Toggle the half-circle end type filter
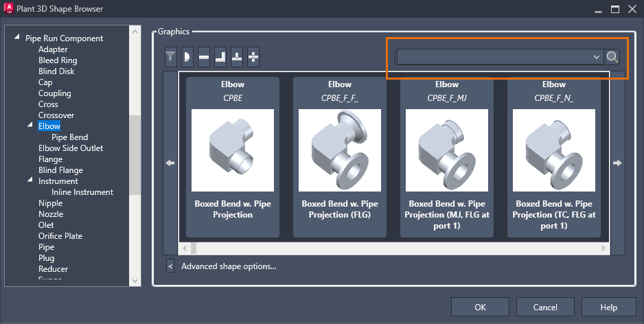 pyautogui.click(x=187, y=57)
